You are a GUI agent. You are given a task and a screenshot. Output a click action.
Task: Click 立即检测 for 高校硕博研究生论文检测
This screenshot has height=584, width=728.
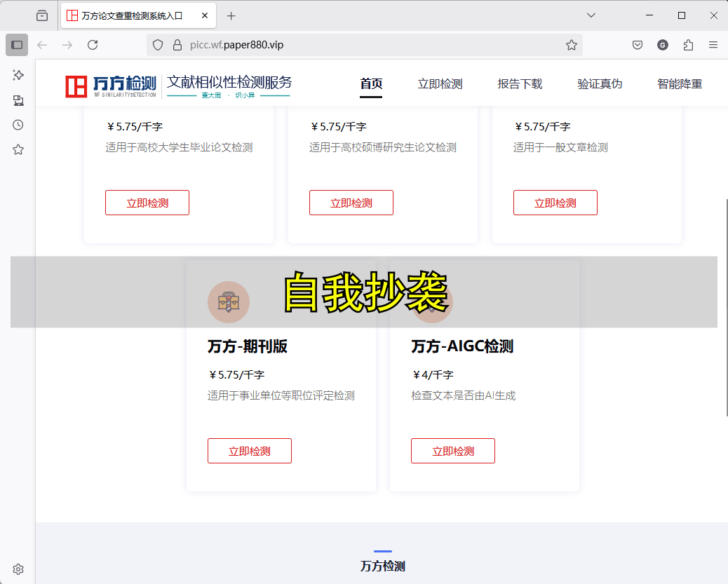351,203
